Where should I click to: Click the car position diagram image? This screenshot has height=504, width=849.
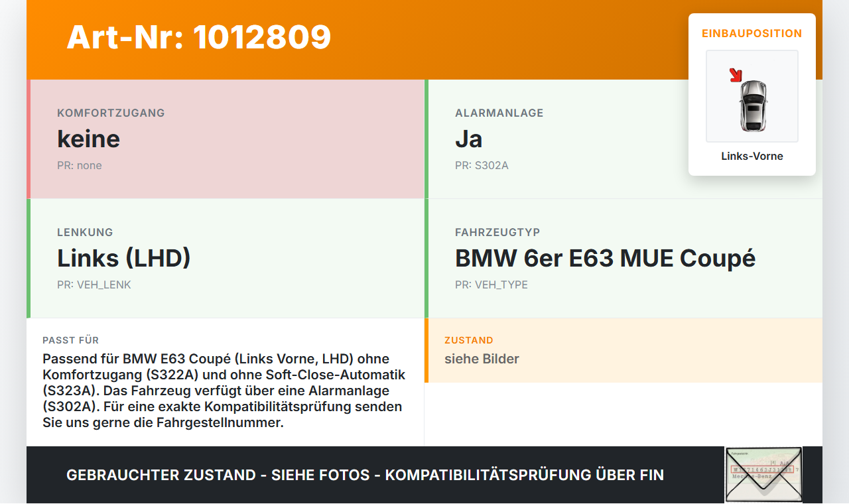point(752,96)
